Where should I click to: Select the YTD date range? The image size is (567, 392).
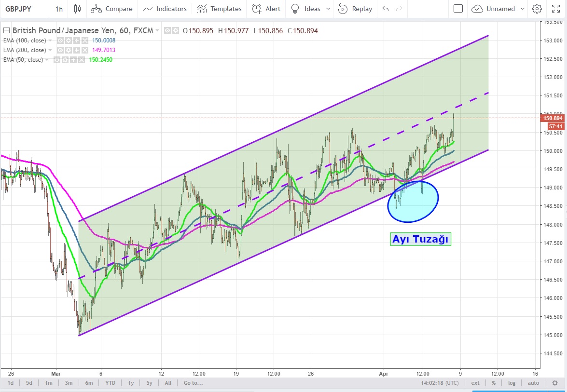point(110,383)
